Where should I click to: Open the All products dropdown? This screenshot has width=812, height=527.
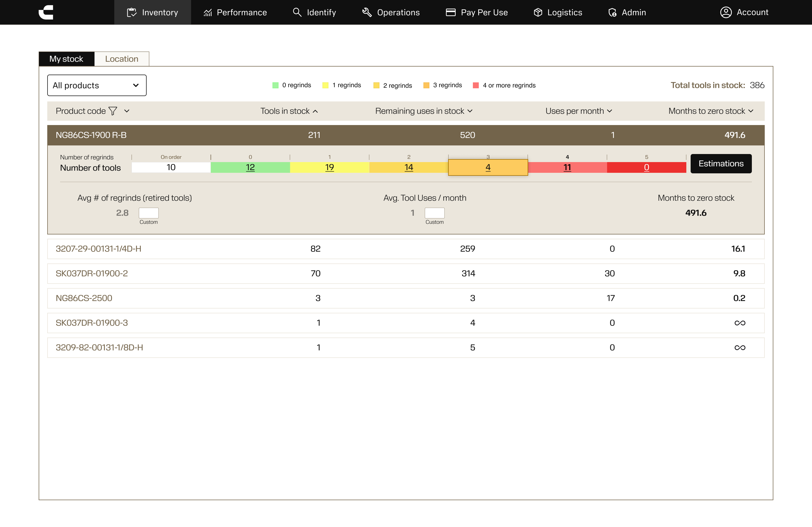point(97,85)
